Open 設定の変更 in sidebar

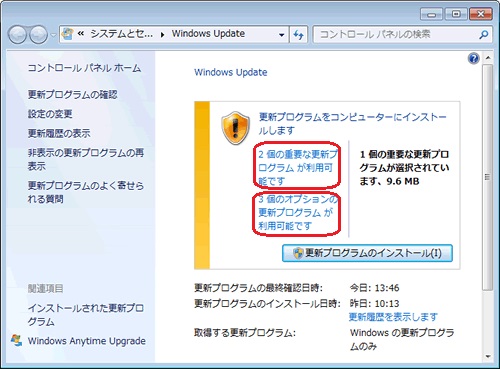tap(50, 114)
